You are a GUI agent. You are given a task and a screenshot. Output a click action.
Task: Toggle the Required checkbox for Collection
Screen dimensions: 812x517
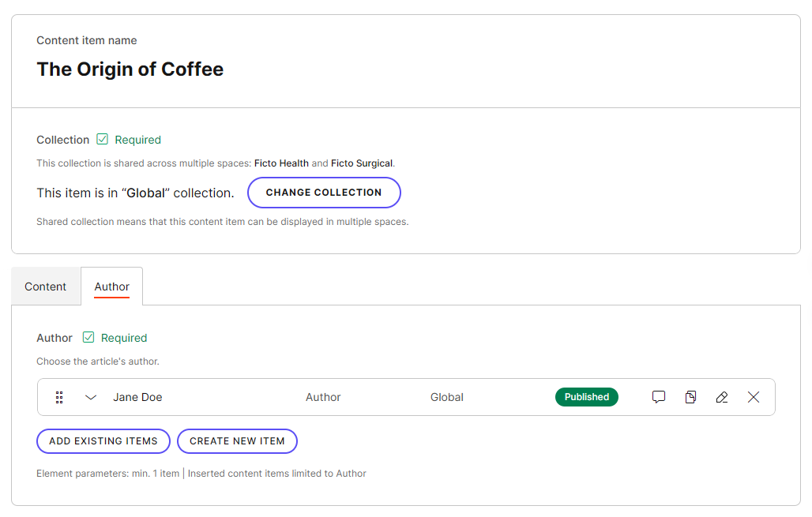(103, 139)
